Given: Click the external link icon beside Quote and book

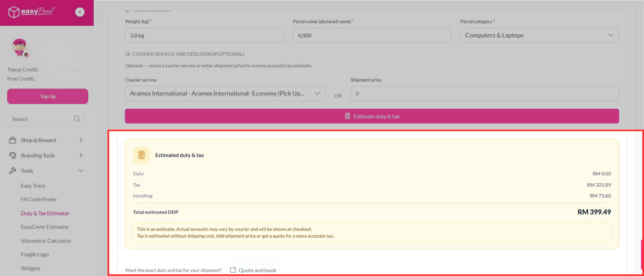Looking at the screenshot, I should 233,270.
